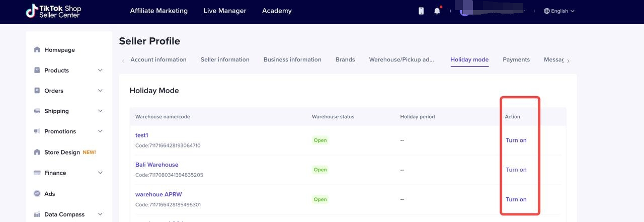Open the Bali Warehouse link
Screen dimensions: 644x222
[156, 165]
